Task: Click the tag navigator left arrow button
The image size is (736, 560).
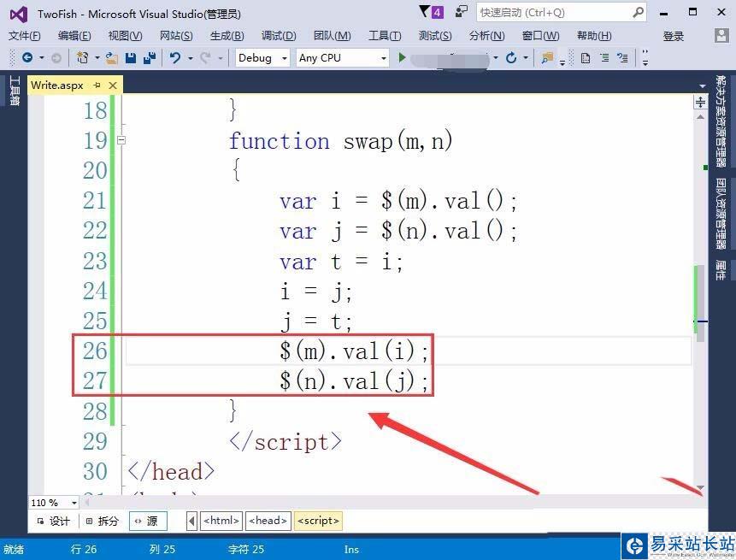Action: click(191, 521)
